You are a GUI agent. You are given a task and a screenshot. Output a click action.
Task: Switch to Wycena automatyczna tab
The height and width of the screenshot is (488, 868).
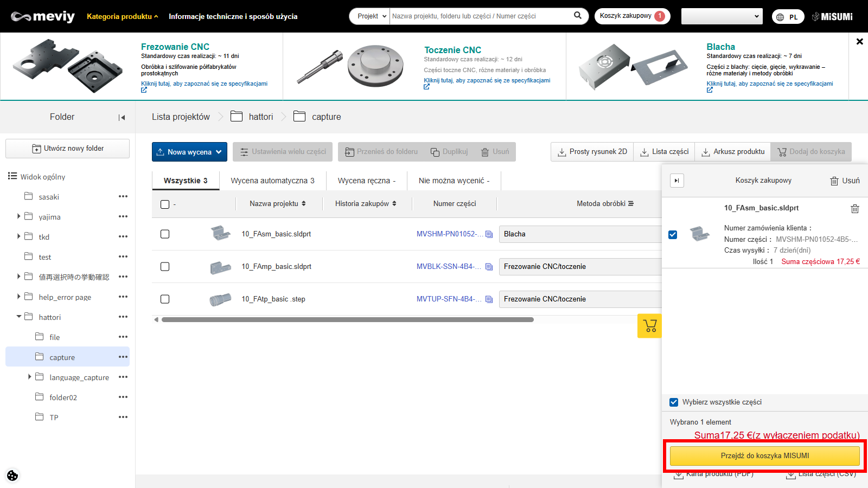click(x=272, y=181)
